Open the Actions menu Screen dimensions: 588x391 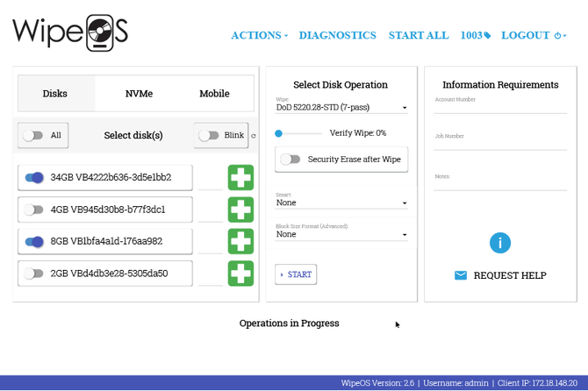(259, 36)
